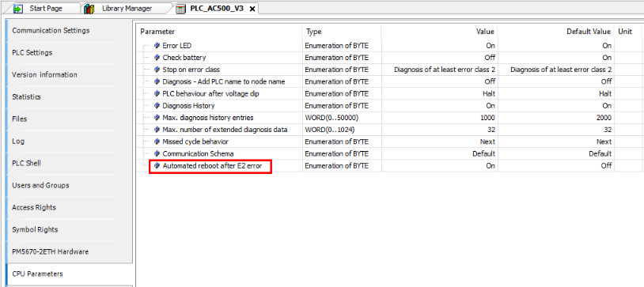644x287 pixels.
Task: Click the icon beside Missed cycle behavior
Action: tap(157, 142)
